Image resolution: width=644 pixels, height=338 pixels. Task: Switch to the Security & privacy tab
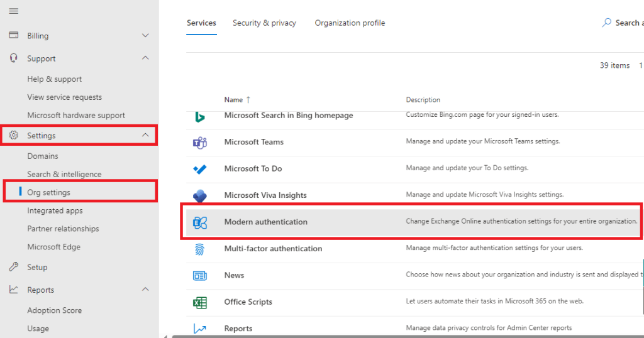264,23
